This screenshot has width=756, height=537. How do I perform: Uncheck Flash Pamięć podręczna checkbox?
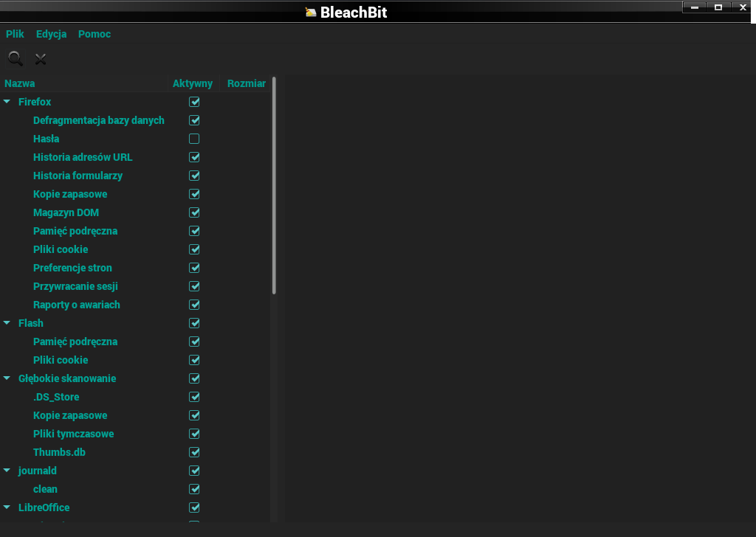[x=194, y=342]
